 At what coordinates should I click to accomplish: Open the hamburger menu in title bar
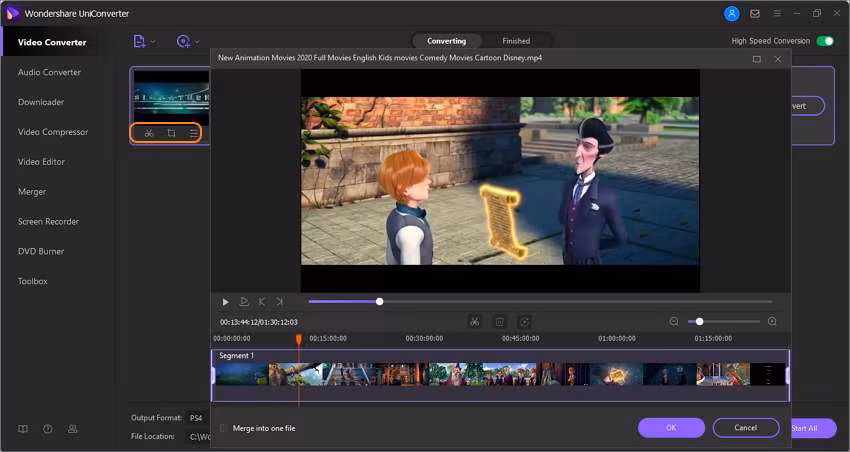(x=777, y=14)
